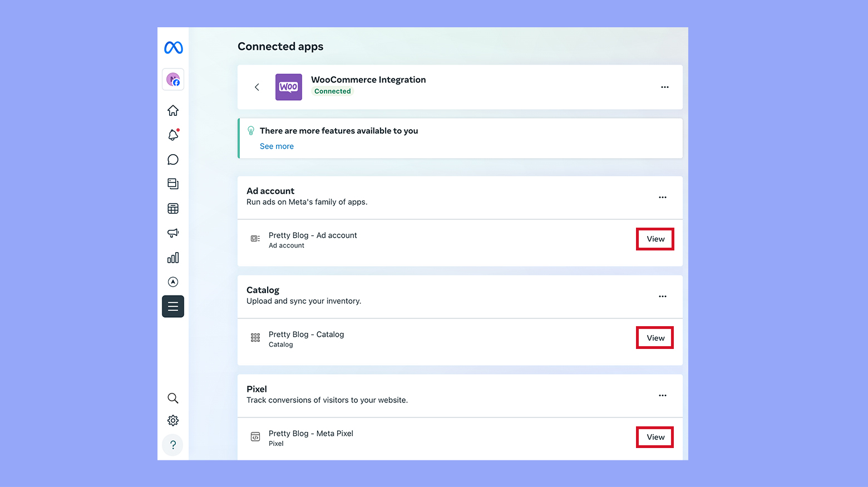
Task: View the Pretty Blog Meta Pixel
Action: (655, 437)
